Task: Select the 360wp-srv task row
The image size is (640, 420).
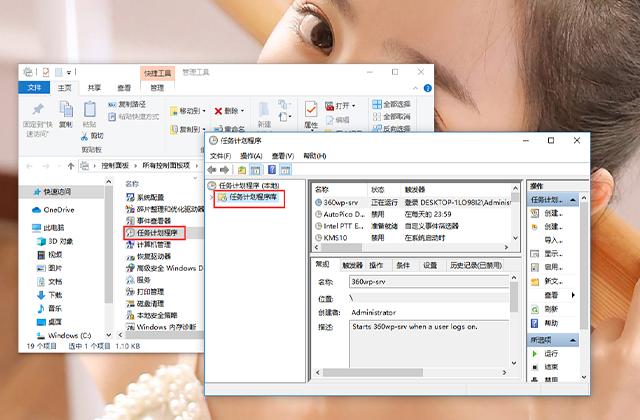Action: [x=412, y=202]
